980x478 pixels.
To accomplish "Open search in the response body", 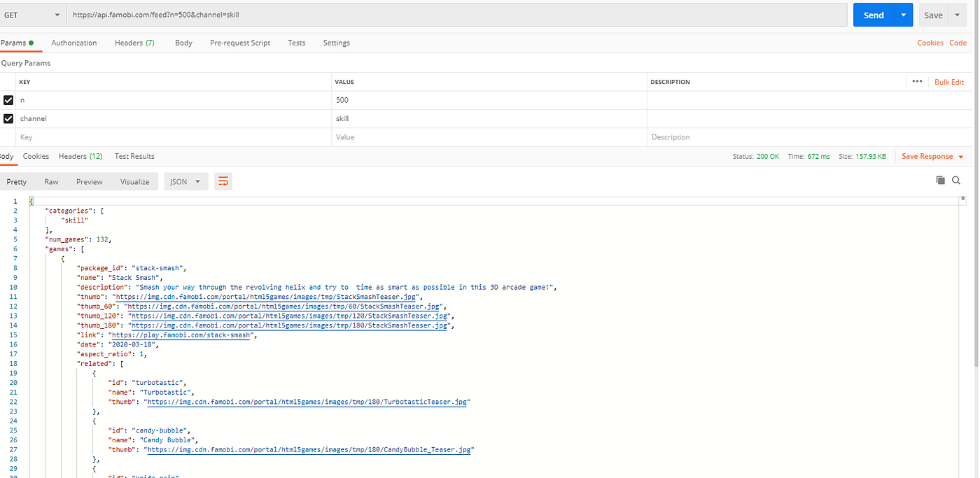I will pos(956,181).
